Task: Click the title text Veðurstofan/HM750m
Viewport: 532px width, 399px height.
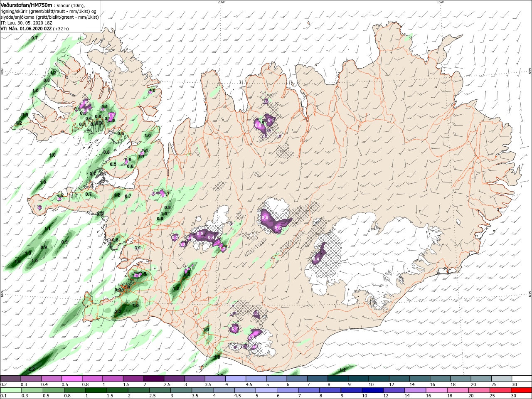Action: point(26,5)
